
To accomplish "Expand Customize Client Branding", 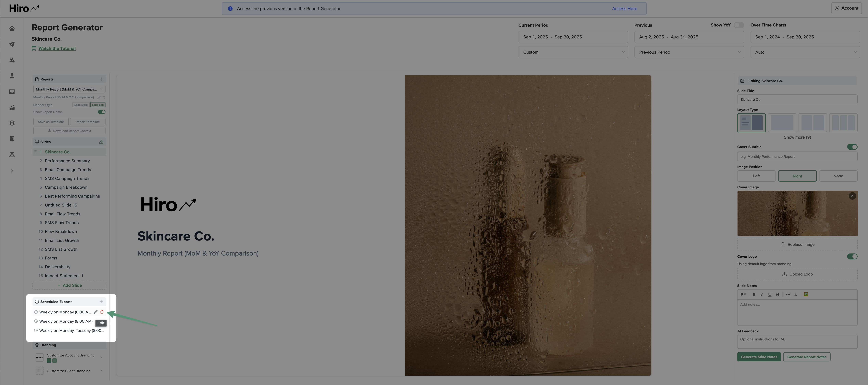I will pyautogui.click(x=101, y=371).
